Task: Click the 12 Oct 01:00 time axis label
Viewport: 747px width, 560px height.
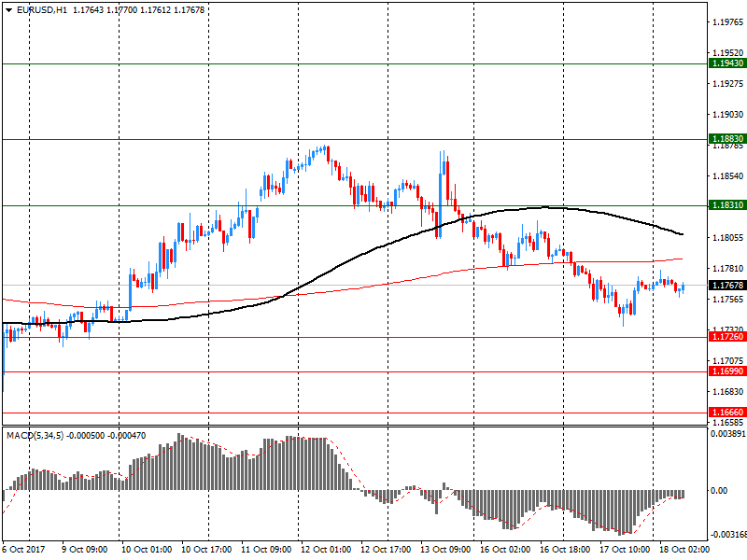Action: point(326,549)
